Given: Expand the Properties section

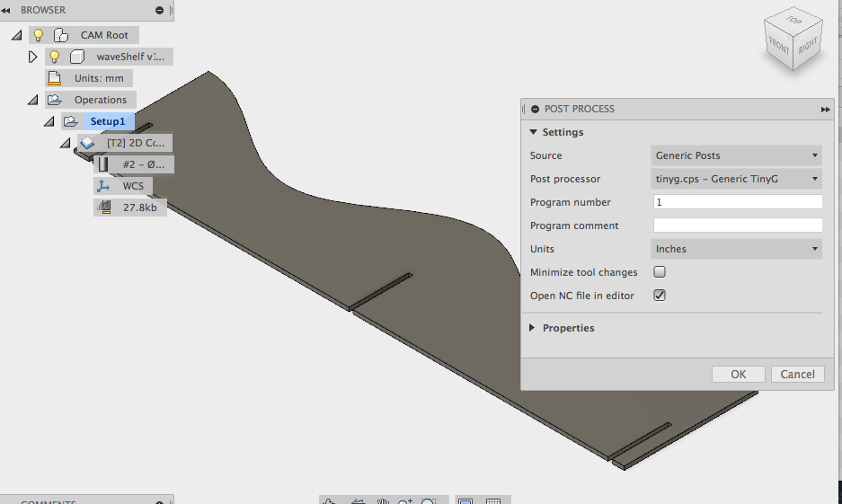Looking at the screenshot, I should click(x=532, y=328).
